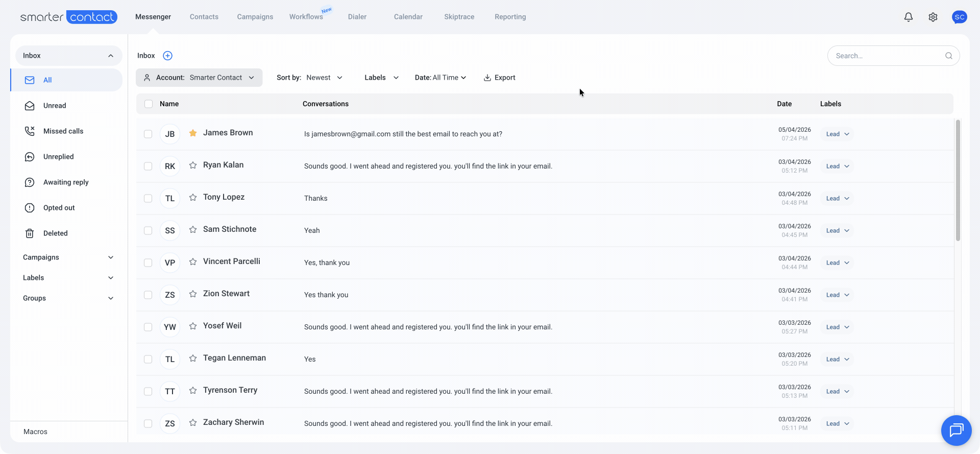980x454 pixels.
Task: Click the Messenger tab
Action: coord(153,17)
